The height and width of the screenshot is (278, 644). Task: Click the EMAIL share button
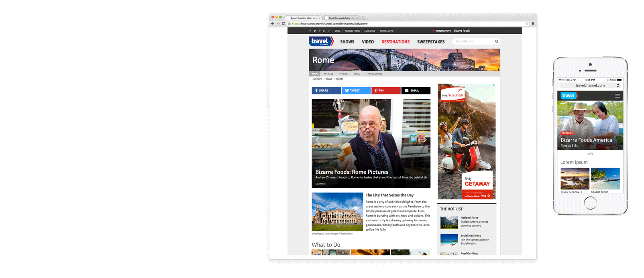[416, 91]
